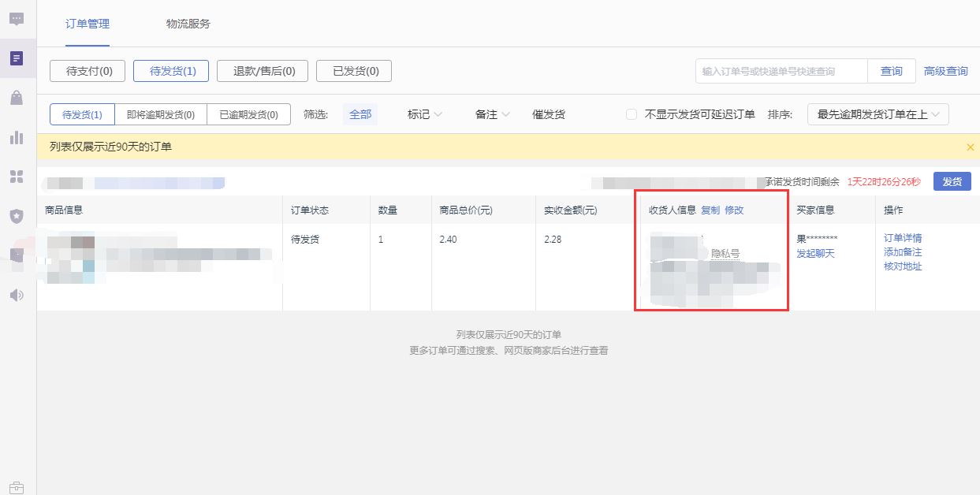This screenshot has height=495, width=980.
Task: Click the 发起聊天 link
Action: (815, 253)
